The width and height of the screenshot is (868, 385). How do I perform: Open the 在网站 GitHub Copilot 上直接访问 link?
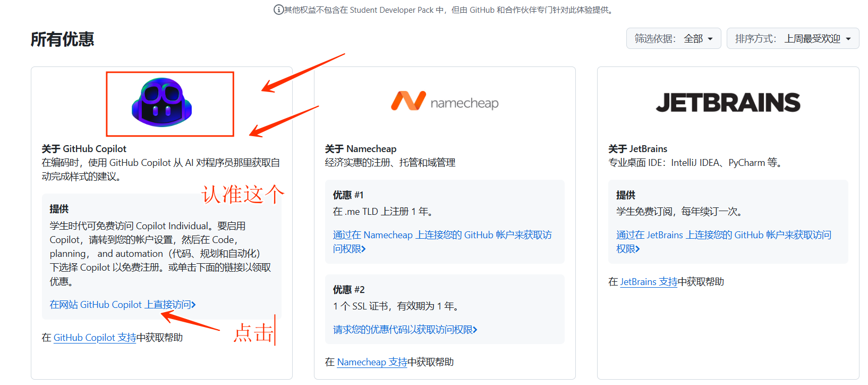point(123,305)
